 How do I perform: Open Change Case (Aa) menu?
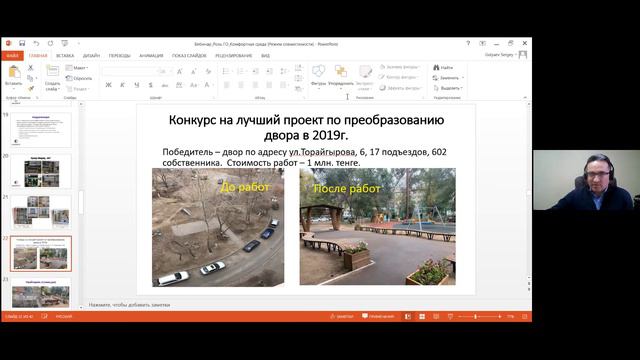(193, 85)
